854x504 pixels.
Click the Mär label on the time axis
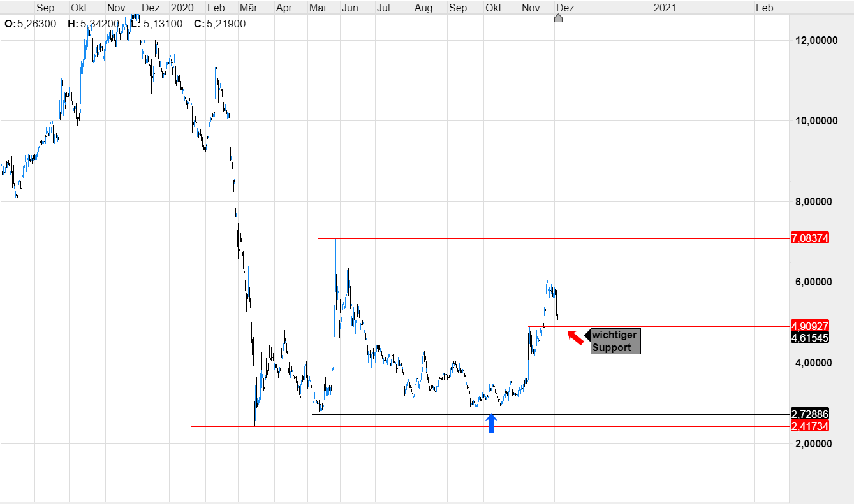247,8
